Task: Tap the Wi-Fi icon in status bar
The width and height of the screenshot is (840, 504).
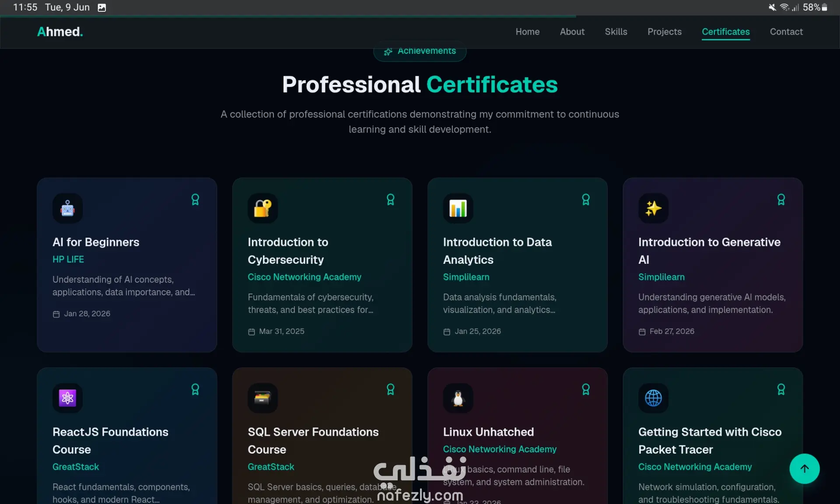Action: [784, 7]
